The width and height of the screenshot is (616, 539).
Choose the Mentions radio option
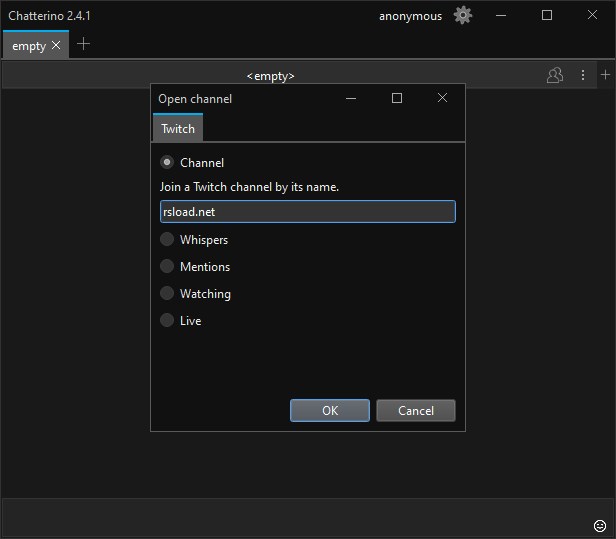coord(167,267)
